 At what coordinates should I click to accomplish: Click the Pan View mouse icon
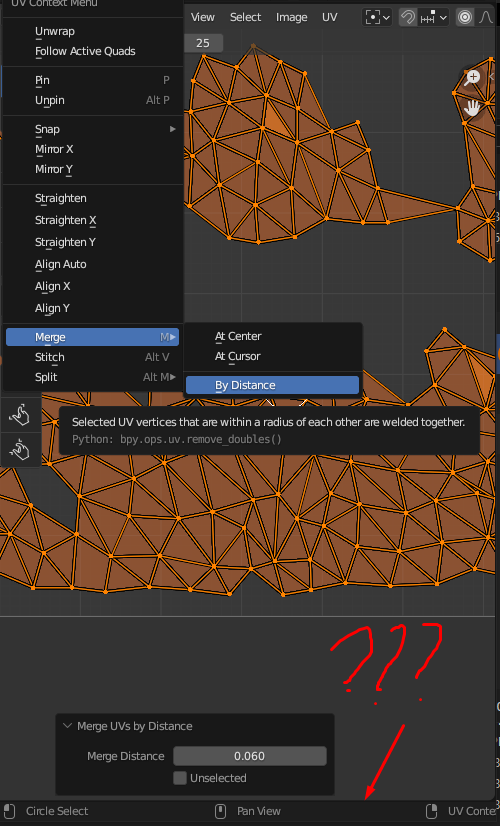pyautogui.click(x=221, y=811)
